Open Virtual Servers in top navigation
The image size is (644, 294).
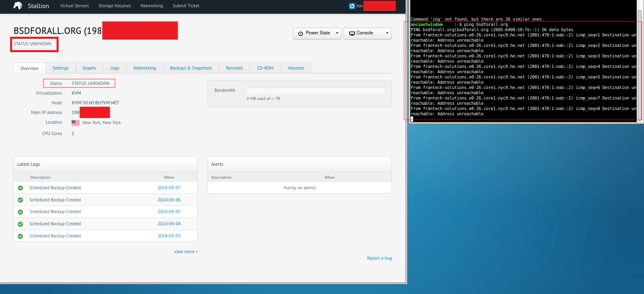point(74,6)
